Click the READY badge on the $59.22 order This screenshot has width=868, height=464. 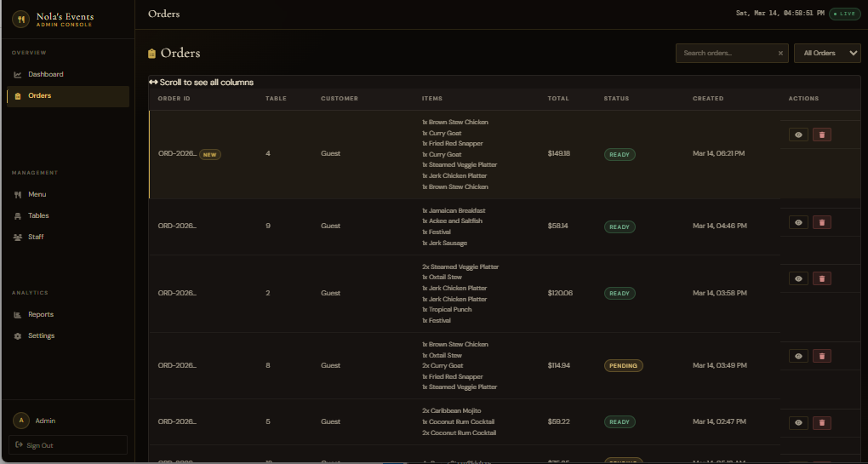[620, 422]
